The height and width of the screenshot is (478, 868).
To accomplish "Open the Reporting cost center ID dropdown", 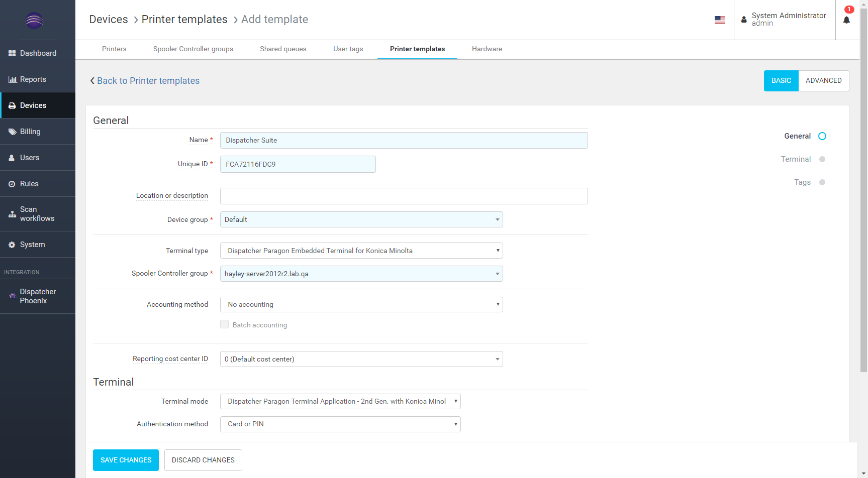I will coord(361,359).
